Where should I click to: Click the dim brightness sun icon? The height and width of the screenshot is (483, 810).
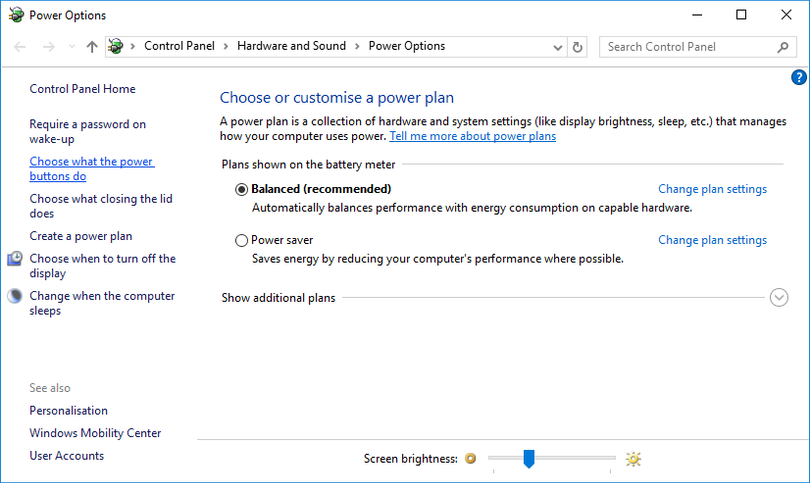[x=471, y=459]
